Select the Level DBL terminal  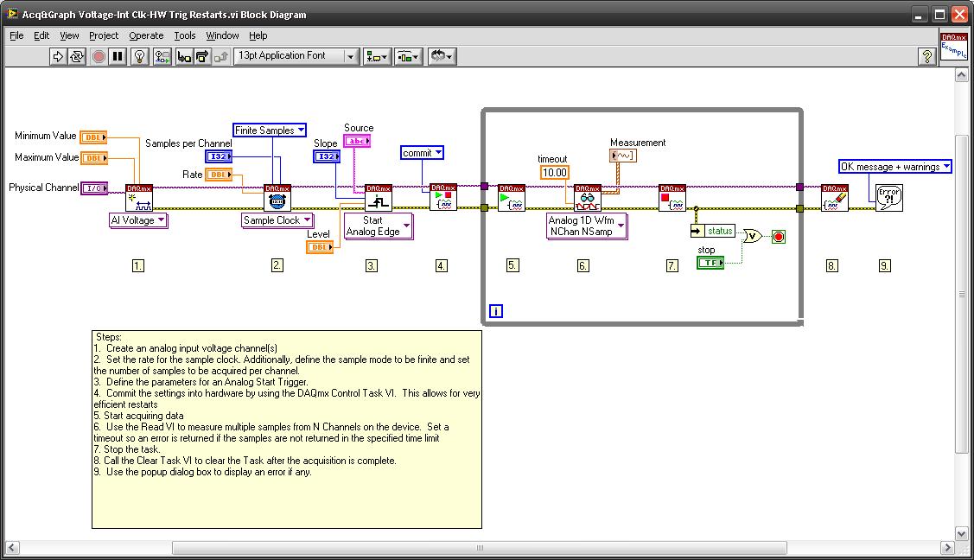tap(320, 246)
